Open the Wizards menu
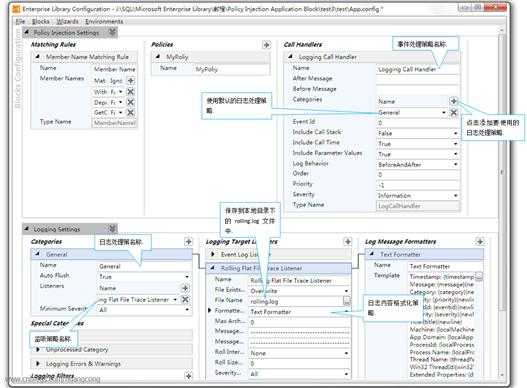This screenshot has height=388, width=527. 67,22
